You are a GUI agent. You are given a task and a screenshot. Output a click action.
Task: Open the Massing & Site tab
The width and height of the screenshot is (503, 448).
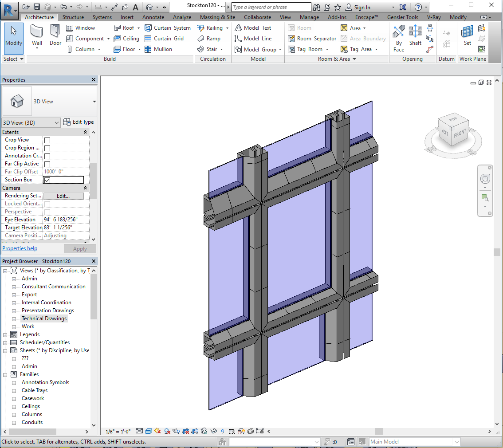(x=217, y=17)
